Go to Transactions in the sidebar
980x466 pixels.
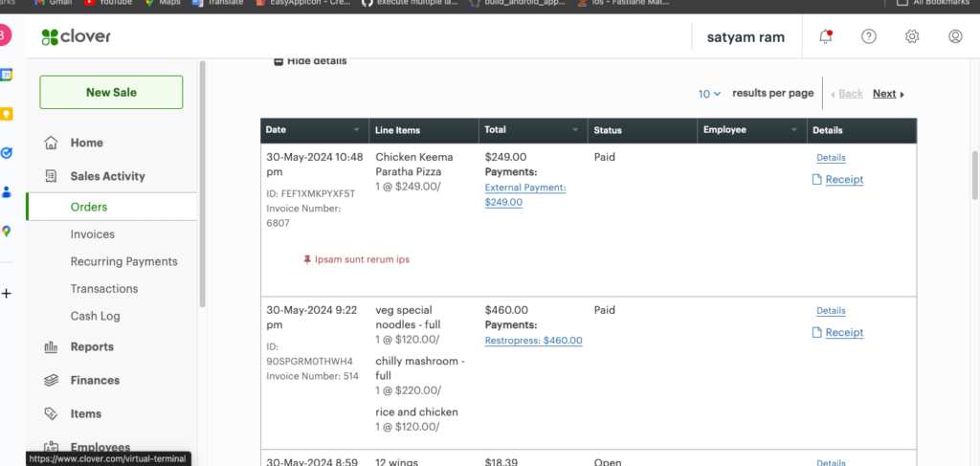(x=103, y=289)
